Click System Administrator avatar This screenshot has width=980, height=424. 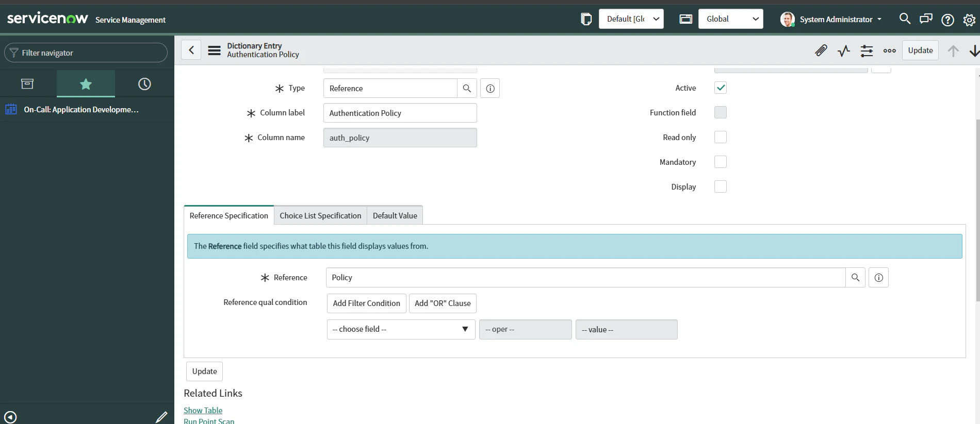(x=787, y=19)
